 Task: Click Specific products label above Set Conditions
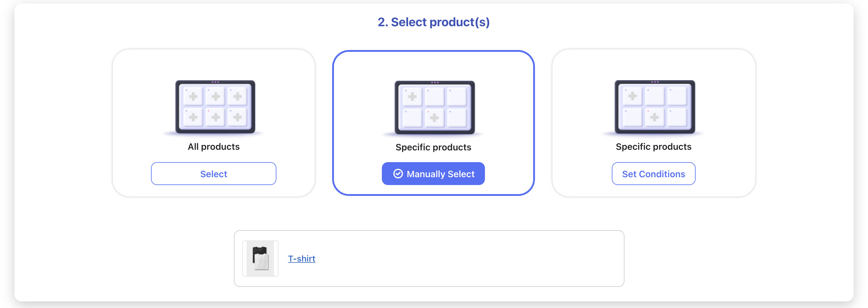(653, 146)
